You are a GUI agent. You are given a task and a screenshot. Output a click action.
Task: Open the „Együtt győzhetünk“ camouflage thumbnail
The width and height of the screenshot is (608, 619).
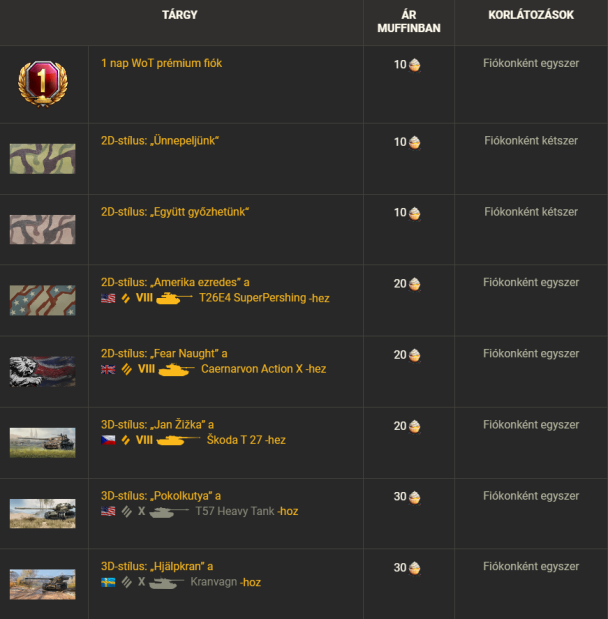pyautogui.click(x=43, y=229)
